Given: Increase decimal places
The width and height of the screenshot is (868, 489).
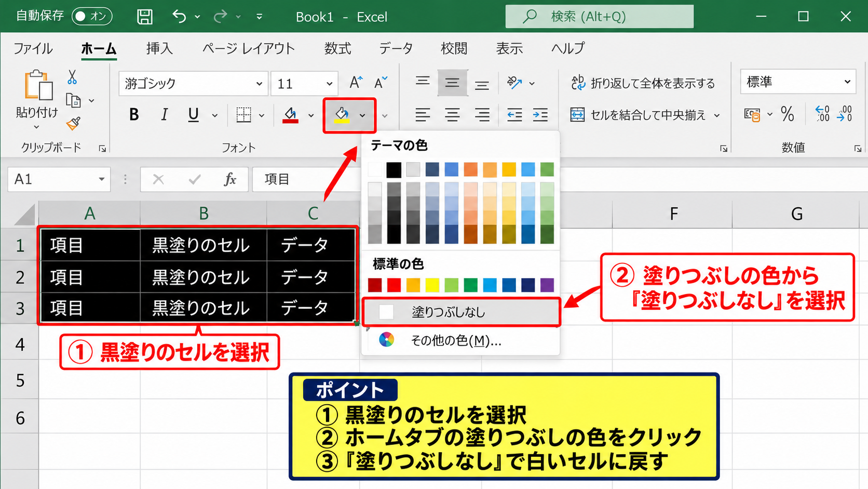Looking at the screenshot, I should click(822, 114).
